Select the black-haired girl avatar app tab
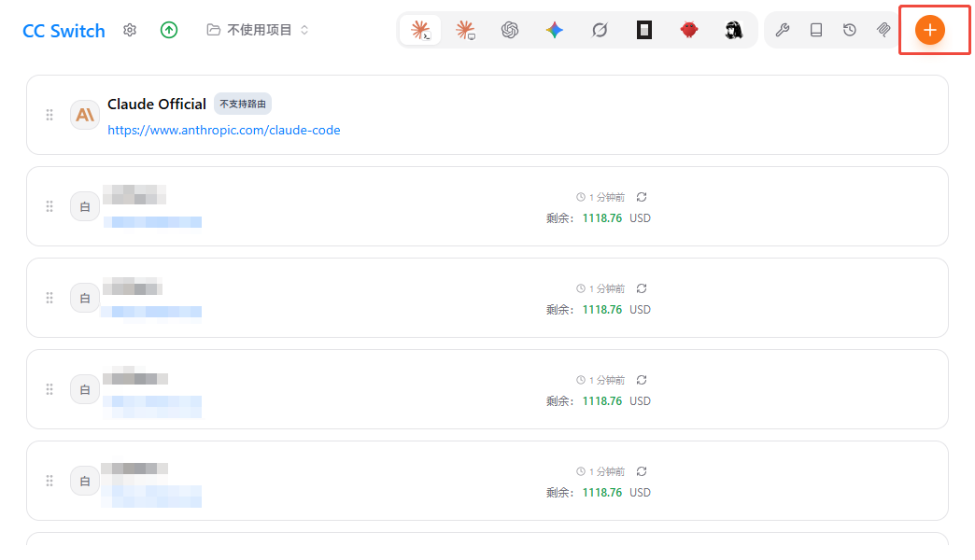This screenshot has width=975, height=560. pos(734,30)
